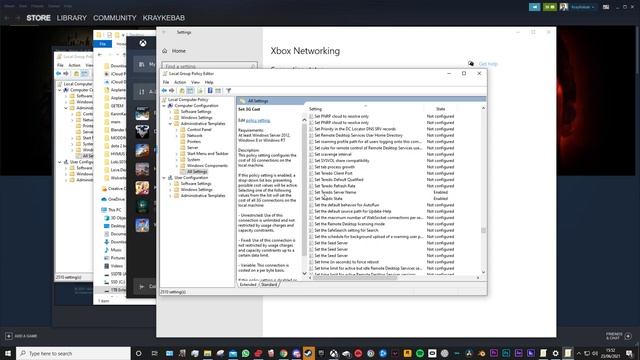This screenshot has height=360, width=640.
Task: Click the Steam profile avatar at top right
Action: click(x=564, y=7)
